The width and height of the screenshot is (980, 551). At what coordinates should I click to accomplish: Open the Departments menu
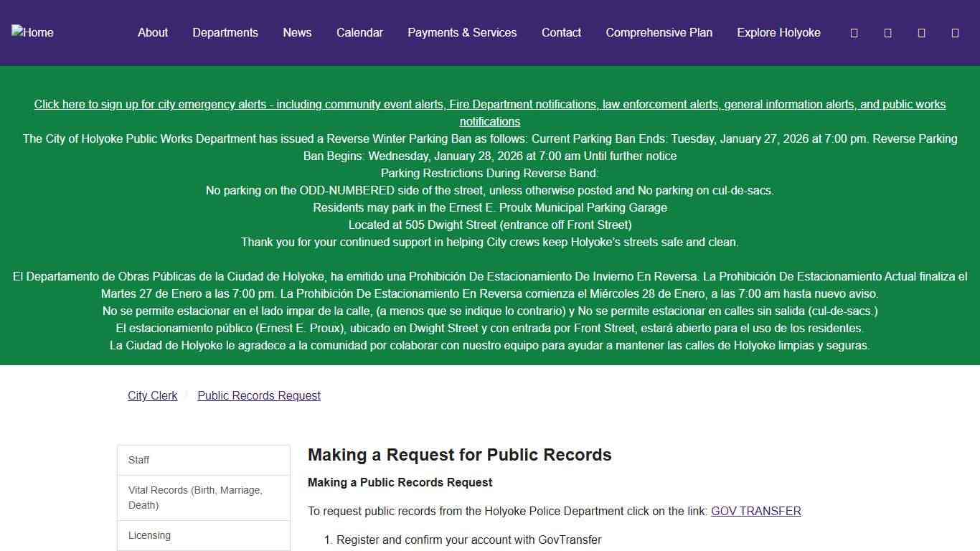pos(225,32)
